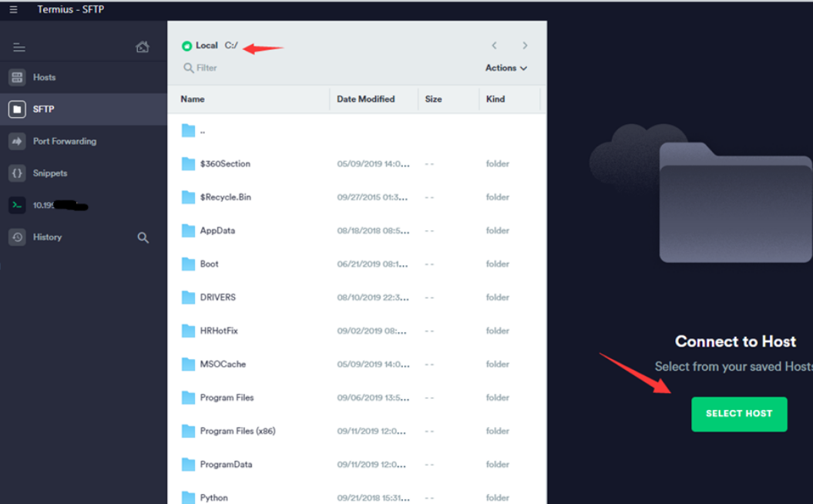The height and width of the screenshot is (504, 813).
Task: Click date 06/21/2019 of Boot row
Action: click(x=372, y=264)
